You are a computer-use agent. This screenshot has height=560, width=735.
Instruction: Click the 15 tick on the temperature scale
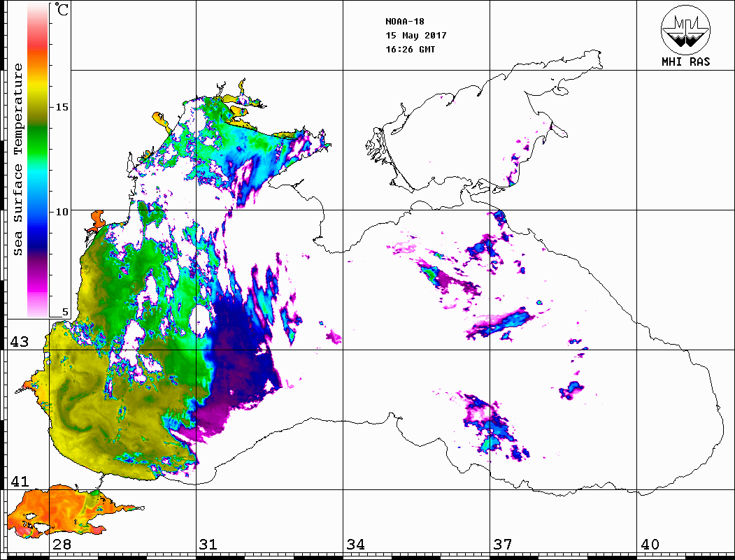[62, 107]
